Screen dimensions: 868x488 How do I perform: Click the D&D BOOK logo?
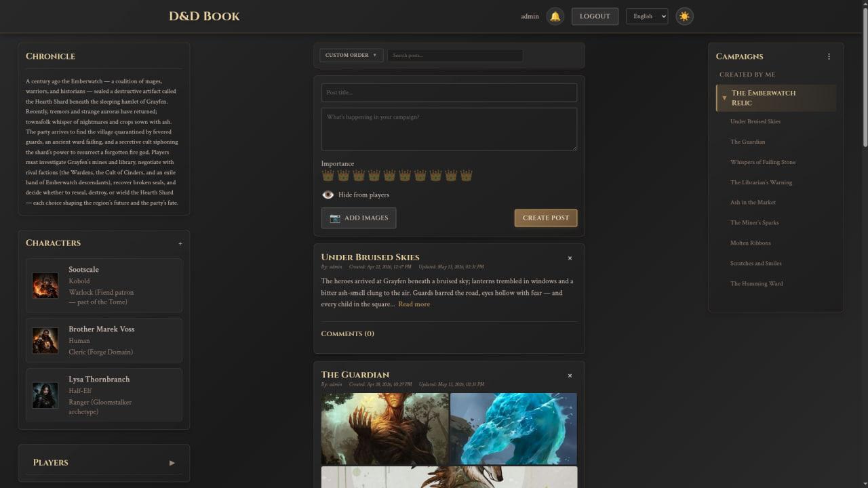click(x=204, y=16)
